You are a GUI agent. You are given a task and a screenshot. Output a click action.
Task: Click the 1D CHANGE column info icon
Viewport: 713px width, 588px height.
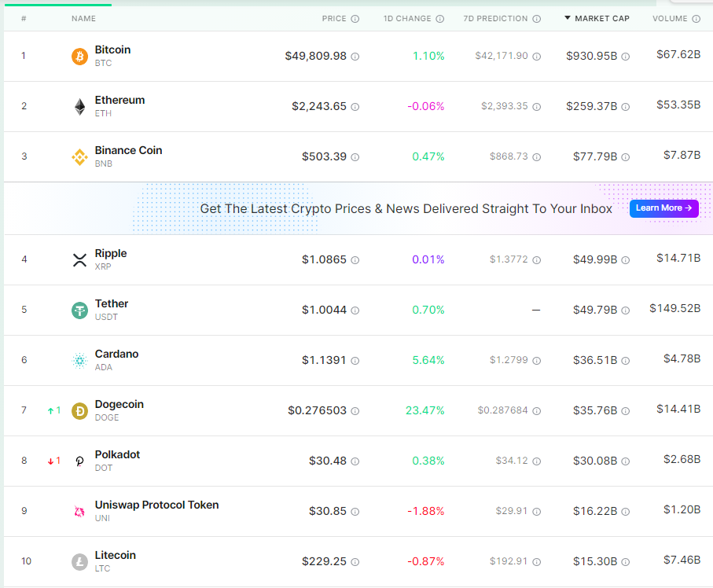point(439,19)
